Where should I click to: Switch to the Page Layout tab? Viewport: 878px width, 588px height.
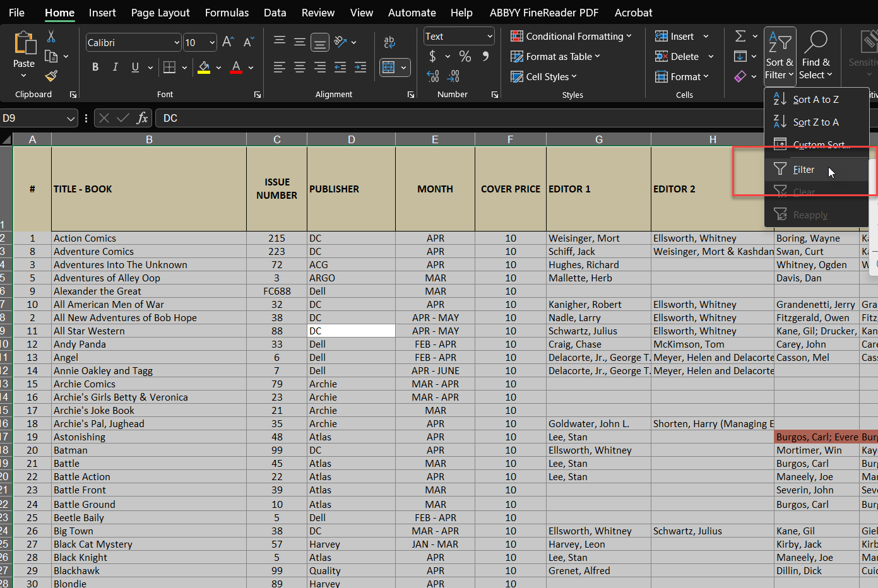[x=160, y=13]
